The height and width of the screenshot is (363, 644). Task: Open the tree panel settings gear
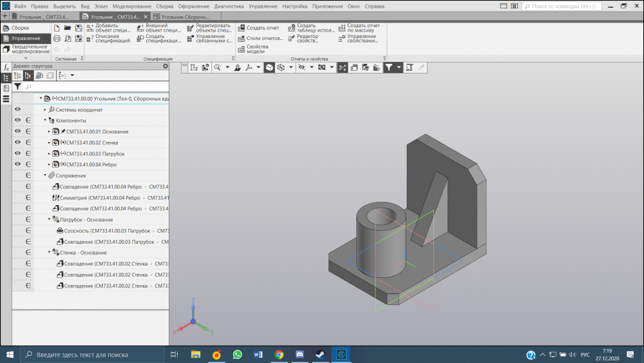pos(165,66)
